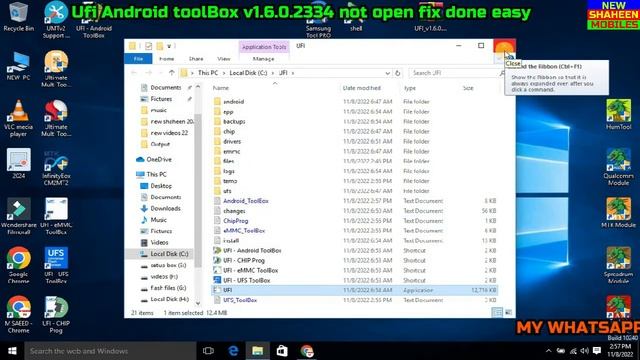Click the volume icon in system tray
The width and height of the screenshot is (640, 360).
point(584,351)
